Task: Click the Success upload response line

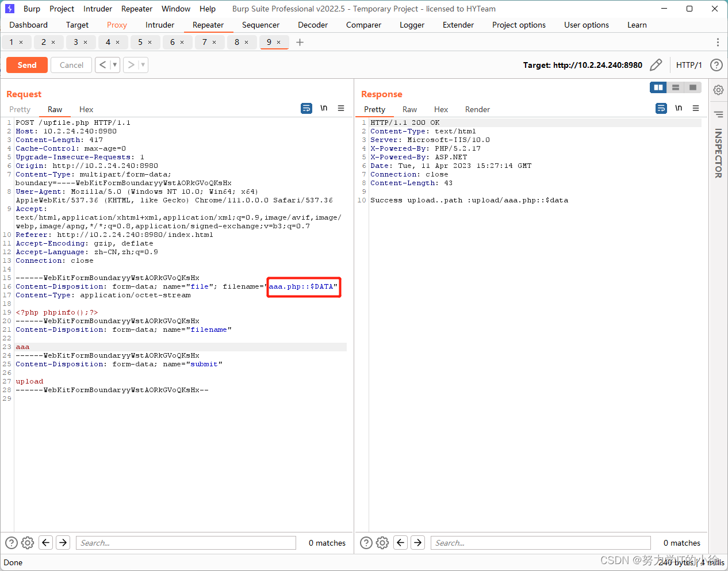Action: [x=469, y=200]
